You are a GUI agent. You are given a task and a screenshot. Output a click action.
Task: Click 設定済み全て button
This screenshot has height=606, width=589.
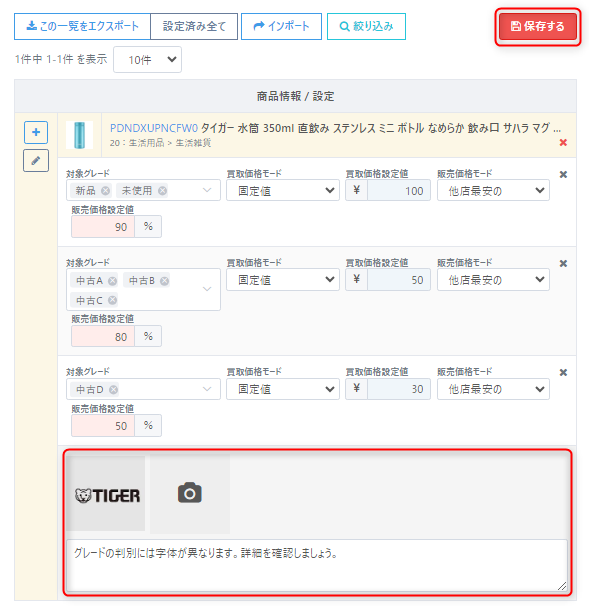coord(194,26)
